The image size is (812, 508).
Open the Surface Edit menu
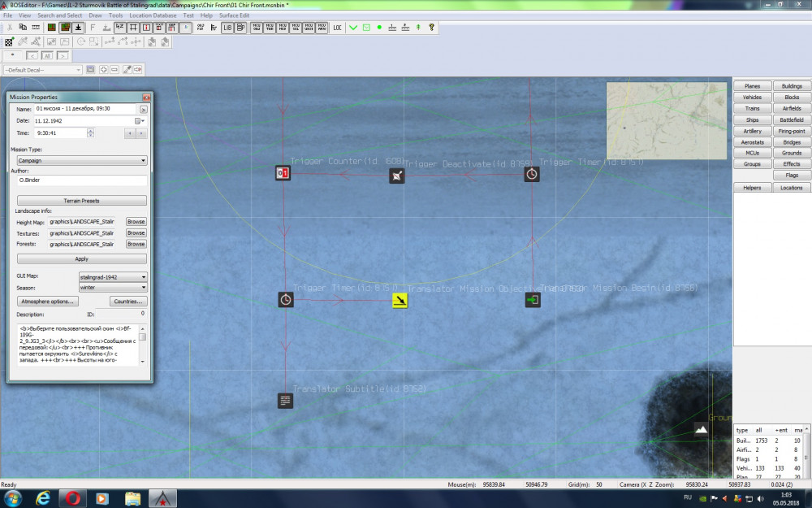click(x=234, y=15)
